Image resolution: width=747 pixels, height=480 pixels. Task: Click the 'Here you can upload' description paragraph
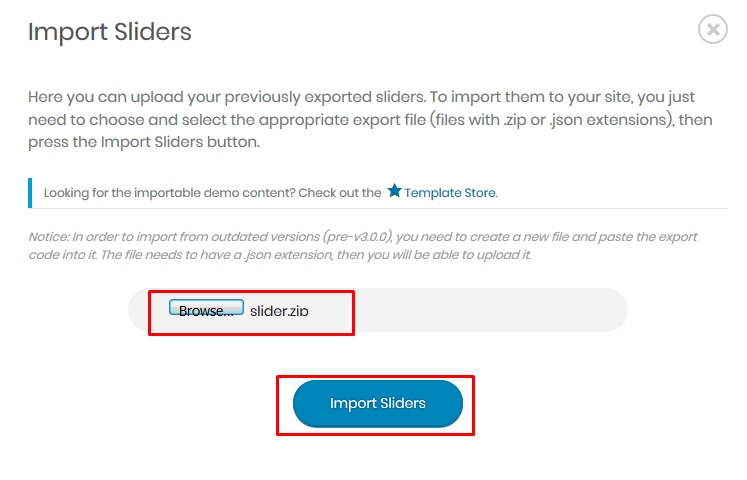tap(370, 120)
